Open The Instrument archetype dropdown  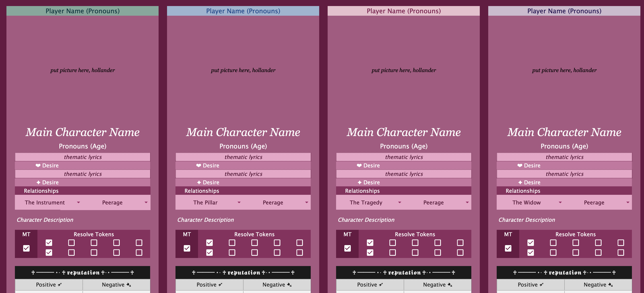[78, 202]
